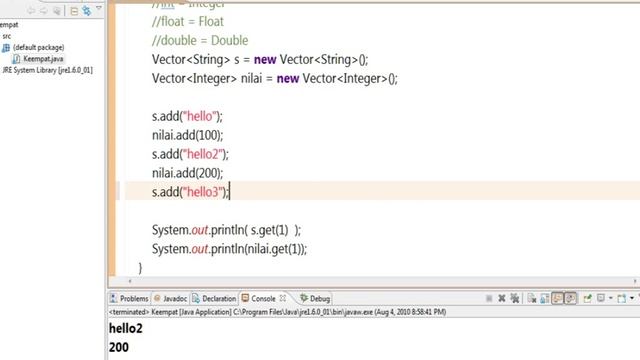The height and width of the screenshot is (360, 640).
Task: Click the closing brace in the editor
Action: pos(140,268)
